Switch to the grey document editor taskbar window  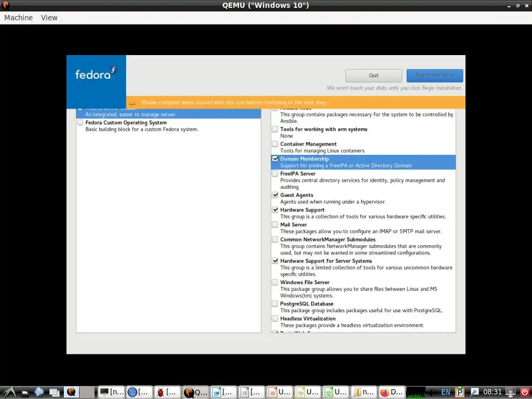pyautogui.click(x=252, y=392)
